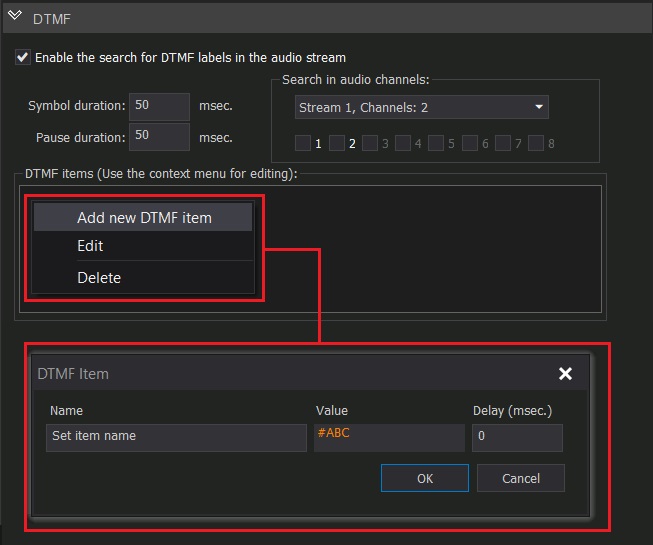653x545 pixels.
Task: Disable the search for DTMF labels checkbox
Action: tap(22, 57)
